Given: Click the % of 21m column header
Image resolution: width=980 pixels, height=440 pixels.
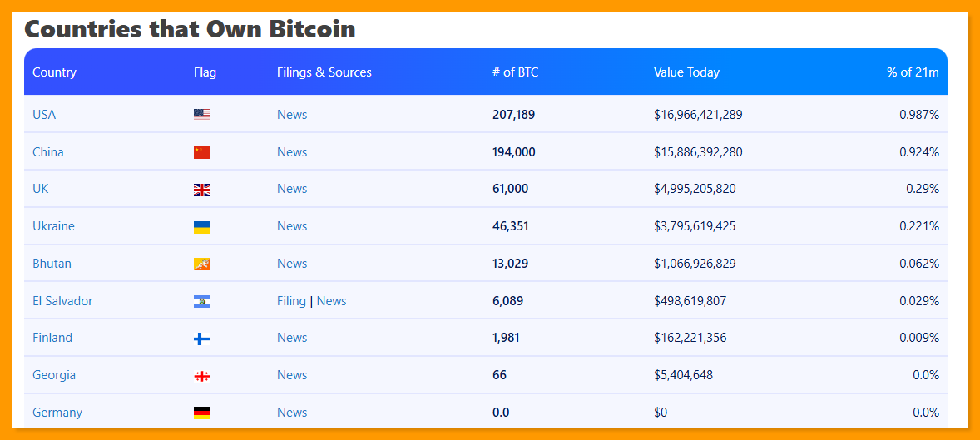Looking at the screenshot, I should point(913,72).
